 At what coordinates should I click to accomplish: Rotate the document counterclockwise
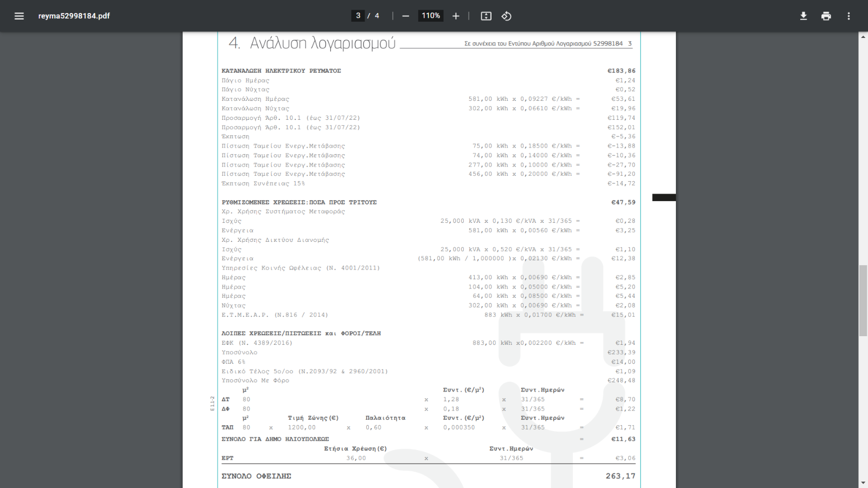click(506, 16)
